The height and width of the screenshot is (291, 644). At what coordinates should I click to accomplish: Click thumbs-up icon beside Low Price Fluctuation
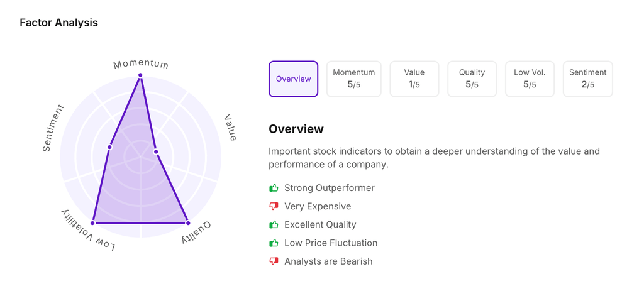(x=274, y=243)
